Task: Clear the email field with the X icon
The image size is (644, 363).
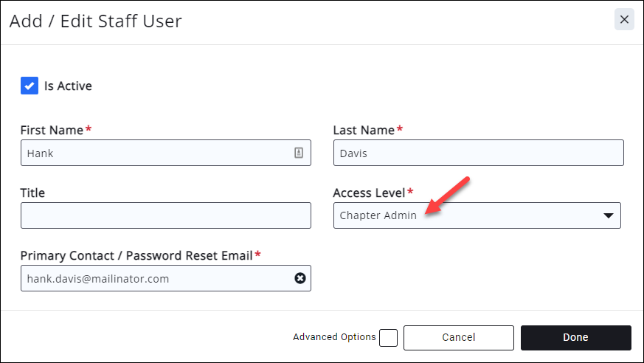Action: pos(300,278)
